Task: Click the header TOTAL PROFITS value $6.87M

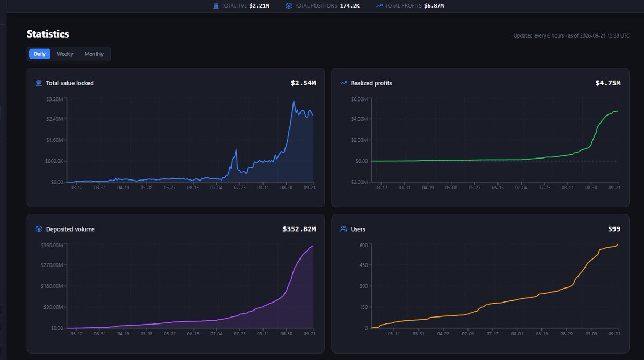Action: tap(434, 5)
